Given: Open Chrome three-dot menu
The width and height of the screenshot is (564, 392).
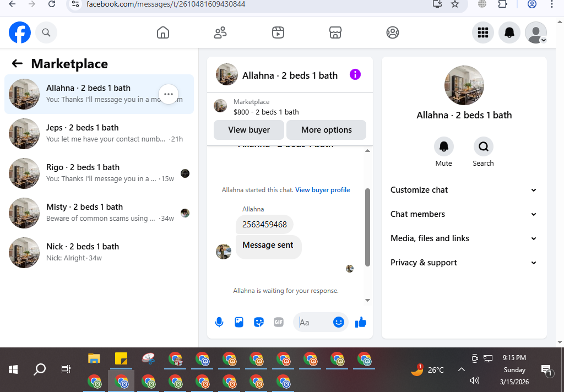Looking at the screenshot, I should point(552,4).
